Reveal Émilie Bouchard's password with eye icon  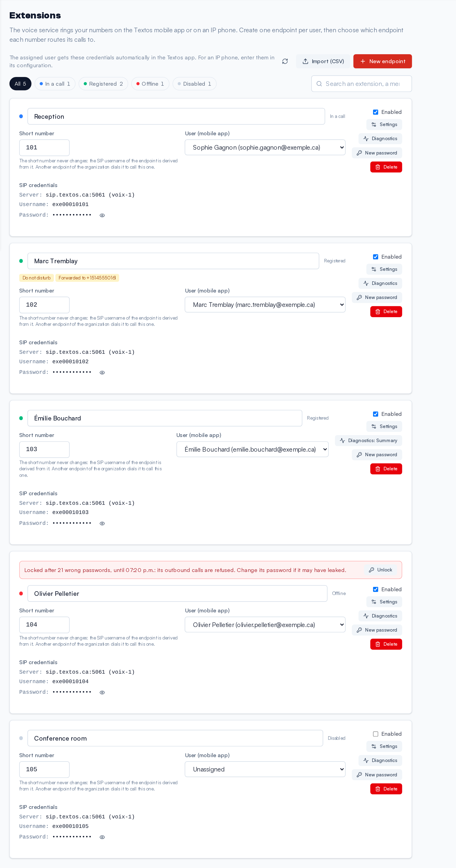[x=102, y=523]
